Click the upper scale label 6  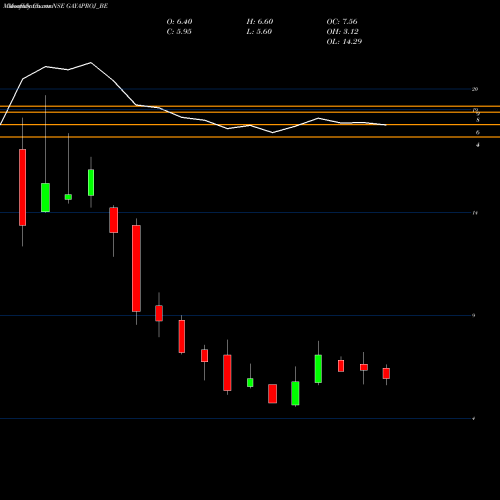click(478, 132)
